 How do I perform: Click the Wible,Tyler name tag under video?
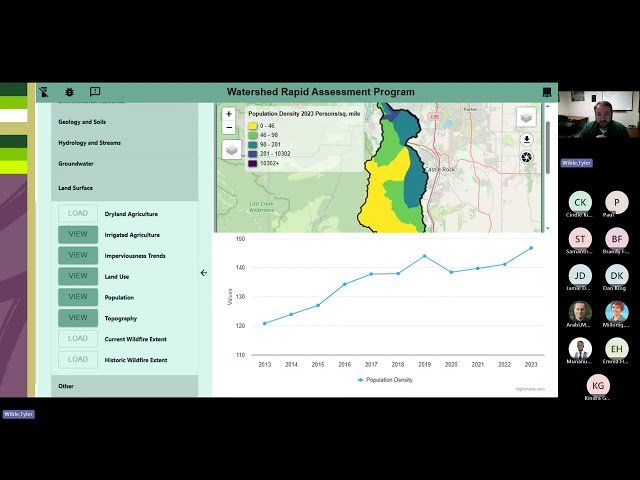[576, 163]
